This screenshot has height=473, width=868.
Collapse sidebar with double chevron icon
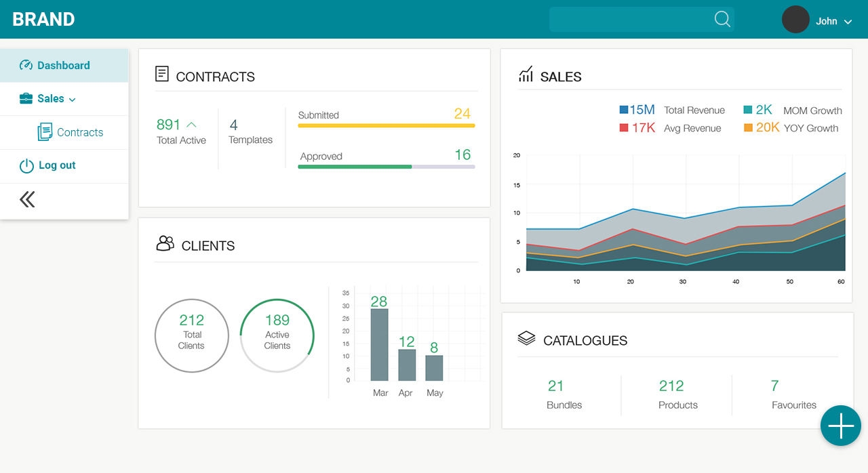click(x=27, y=199)
